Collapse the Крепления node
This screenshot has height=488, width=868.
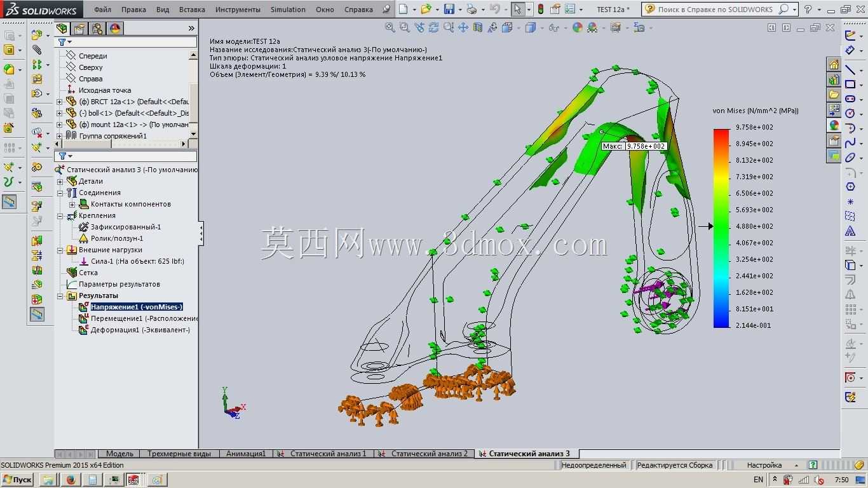[60, 215]
